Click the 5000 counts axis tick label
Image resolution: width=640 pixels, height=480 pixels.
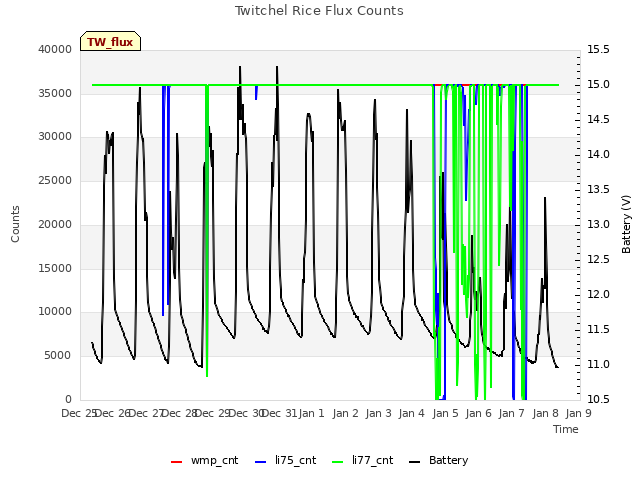point(58,356)
